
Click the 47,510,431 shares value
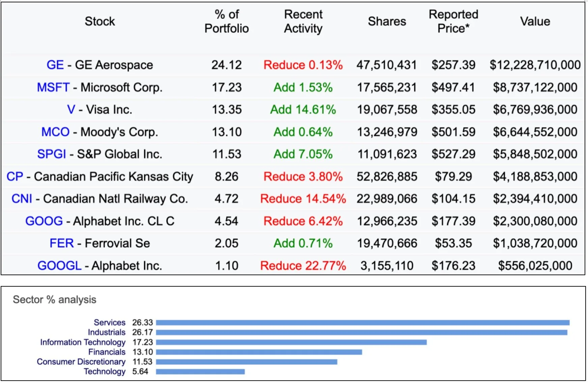387,65
